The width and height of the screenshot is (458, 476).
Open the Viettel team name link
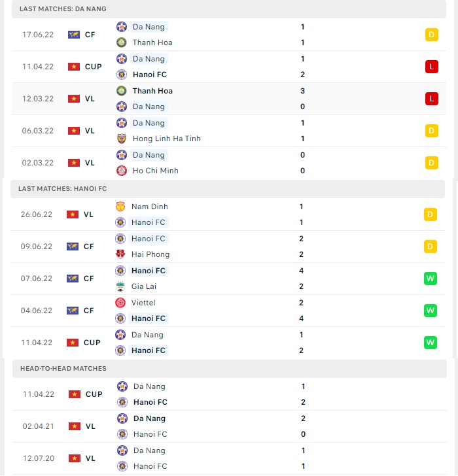(143, 303)
